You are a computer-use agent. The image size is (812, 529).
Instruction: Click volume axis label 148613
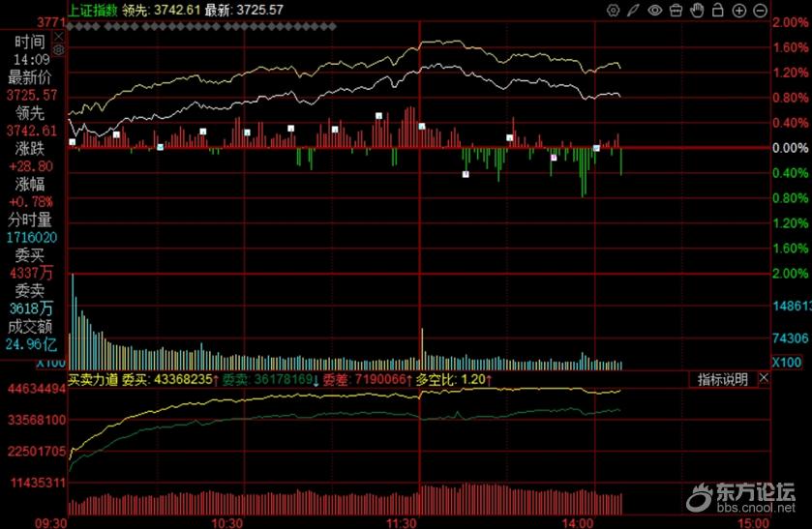click(792, 306)
